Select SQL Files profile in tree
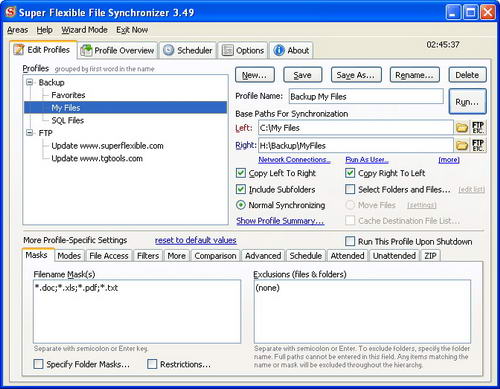 (x=67, y=120)
